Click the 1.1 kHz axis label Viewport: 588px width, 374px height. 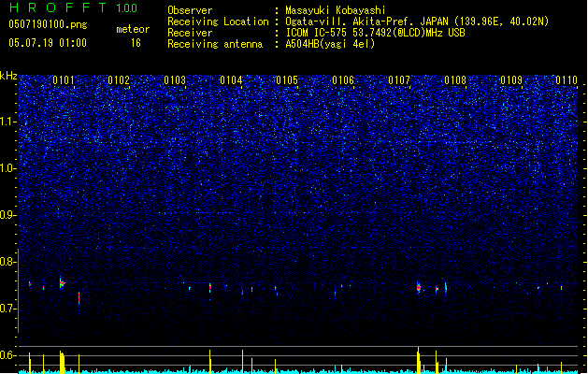point(8,122)
